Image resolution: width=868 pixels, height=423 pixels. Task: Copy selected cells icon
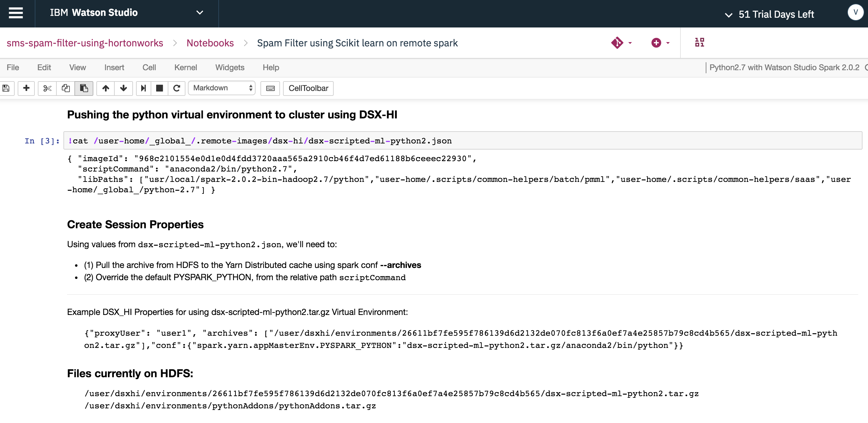(65, 88)
